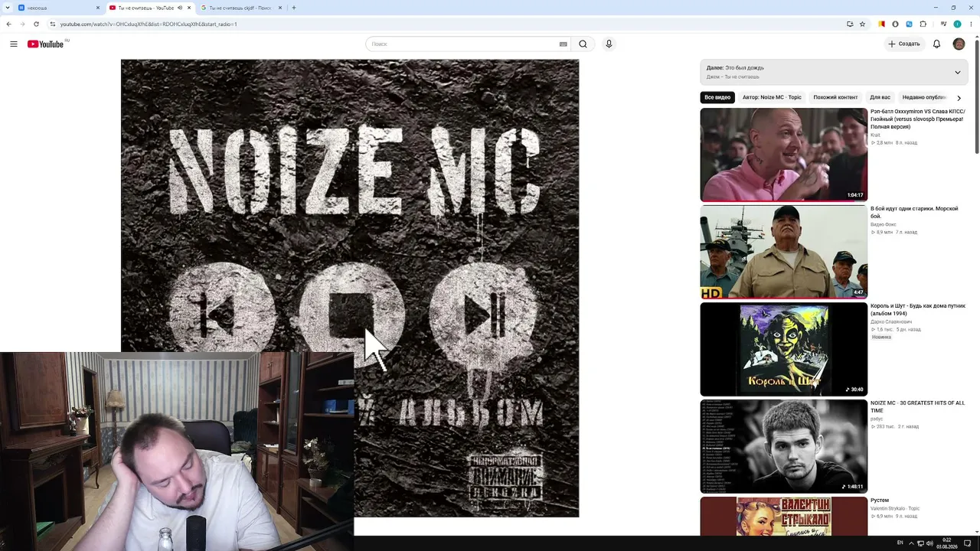The image size is (980, 551).
Task: Open the YouTube account avatar menu
Action: click(x=959, y=44)
